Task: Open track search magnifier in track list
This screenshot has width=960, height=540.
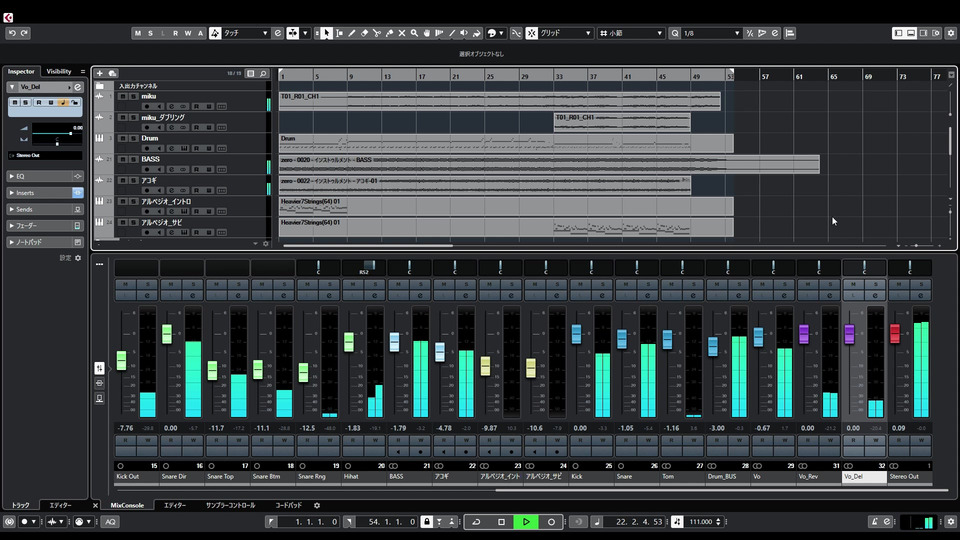Action: point(263,73)
